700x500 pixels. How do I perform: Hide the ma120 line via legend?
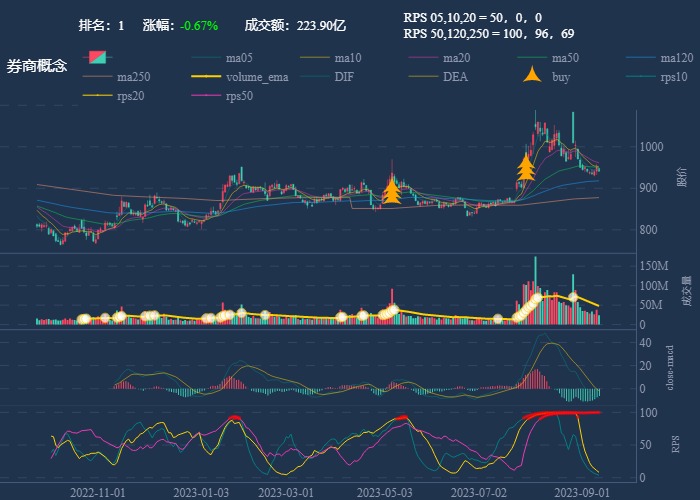(x=676, y=58)
